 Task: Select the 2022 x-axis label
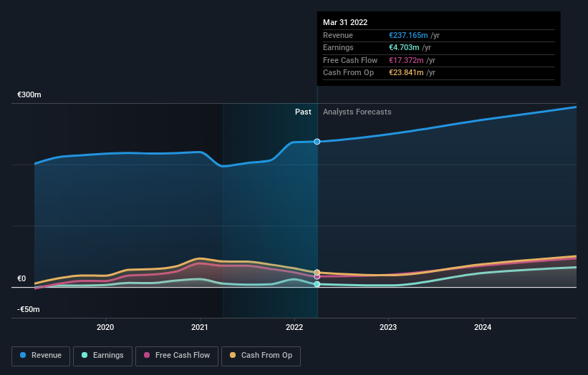pyautogui.click(x=294, y=327)
